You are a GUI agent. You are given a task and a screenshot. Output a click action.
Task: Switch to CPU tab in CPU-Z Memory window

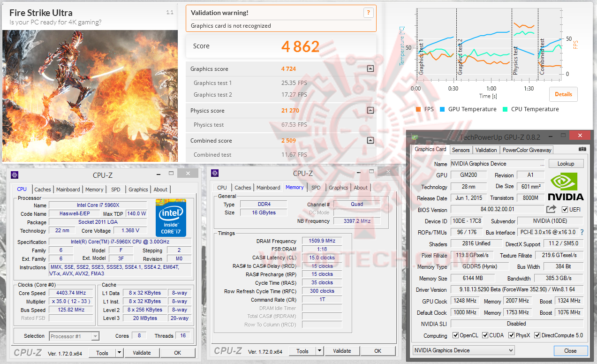(x=222, y=188)
